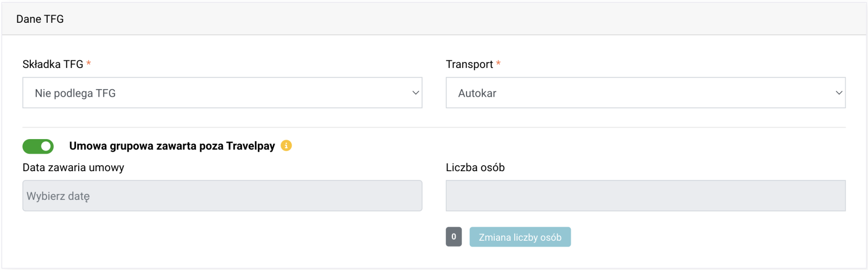
Task: Click the 'Transport' field label
Action: click(469, 65)
